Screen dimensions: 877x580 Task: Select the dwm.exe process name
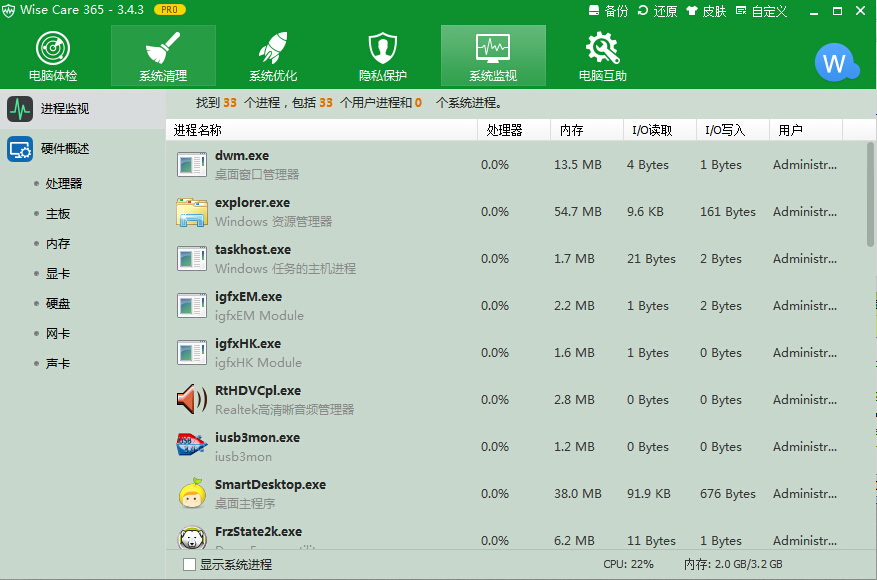pos(242,155)
